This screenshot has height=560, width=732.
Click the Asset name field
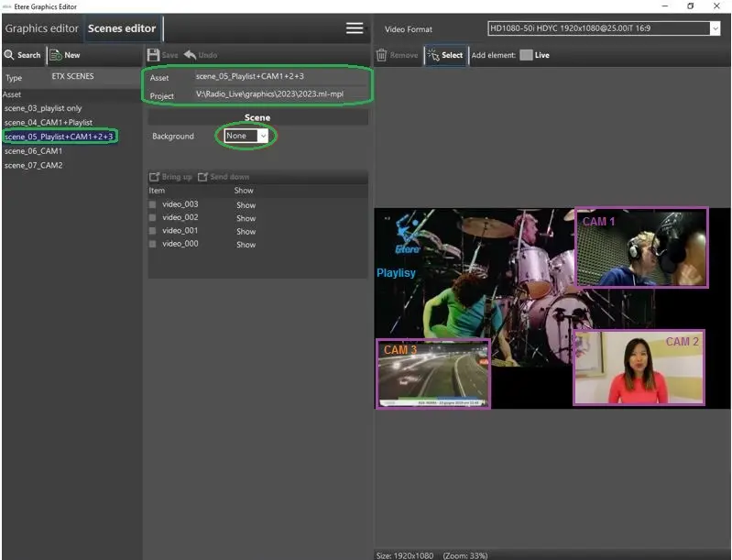(275, 77)
